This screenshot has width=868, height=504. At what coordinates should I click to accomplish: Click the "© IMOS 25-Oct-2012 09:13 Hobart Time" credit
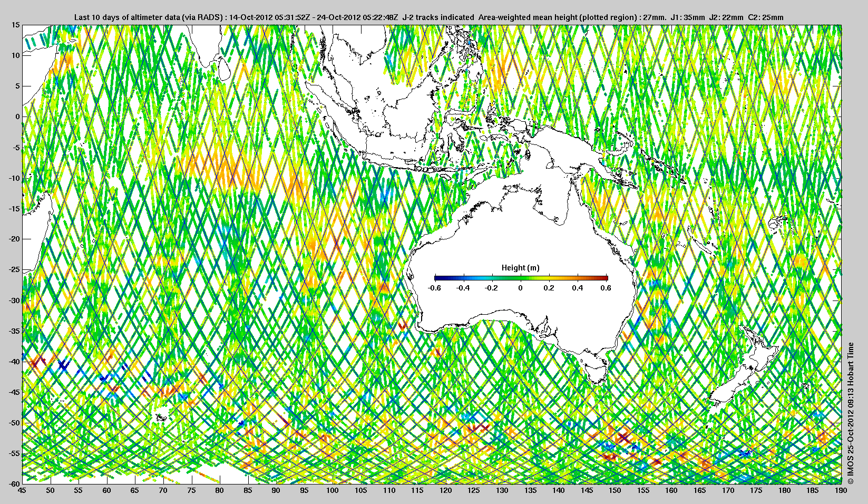851,413
